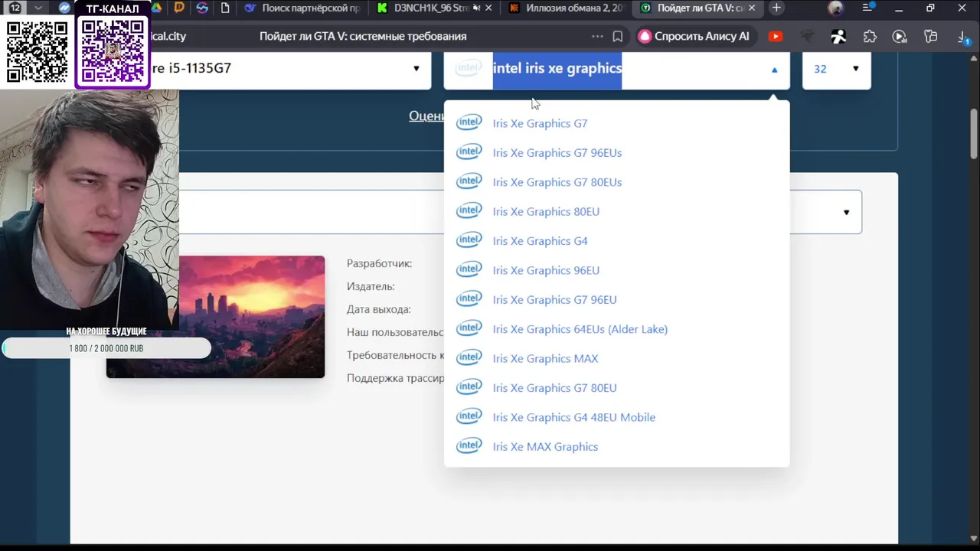Open the downloads icon
Image resolution: width=980 pixels, height=551 pixels.
(x=963, y=36)
